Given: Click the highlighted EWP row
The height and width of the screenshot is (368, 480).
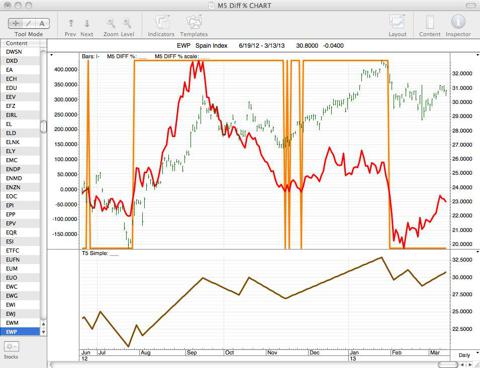Looking at the screenshot, I should 20,332.
